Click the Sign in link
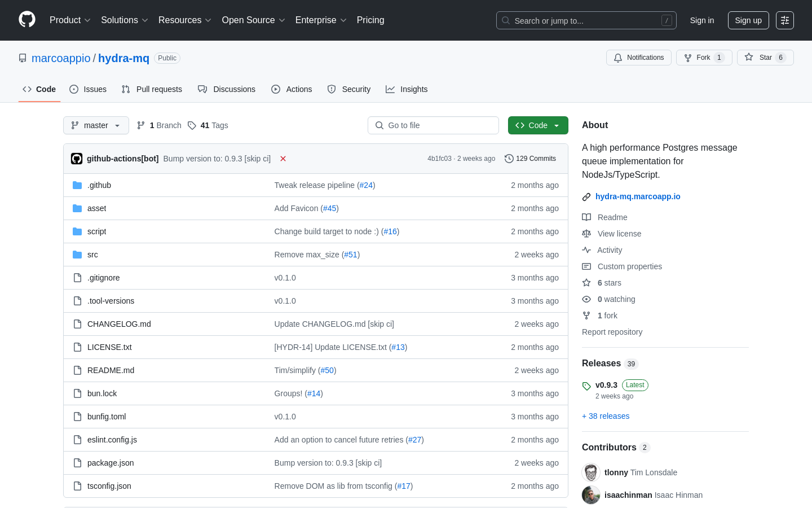The image size is (812, 508). pyautogui.click(x=702, y=20)
